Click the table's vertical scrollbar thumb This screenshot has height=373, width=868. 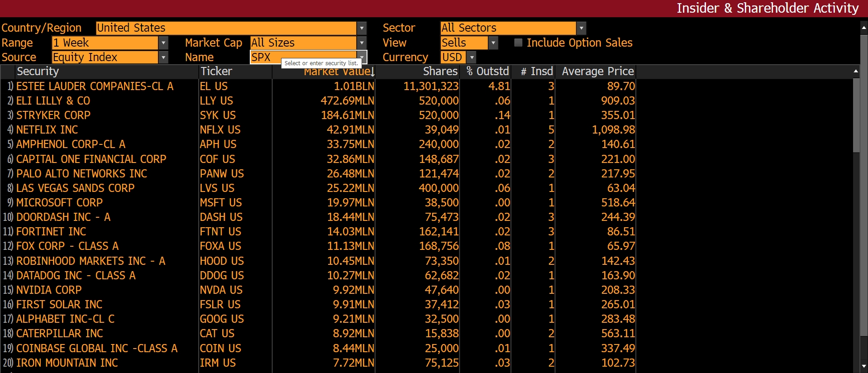pos(856,115)
